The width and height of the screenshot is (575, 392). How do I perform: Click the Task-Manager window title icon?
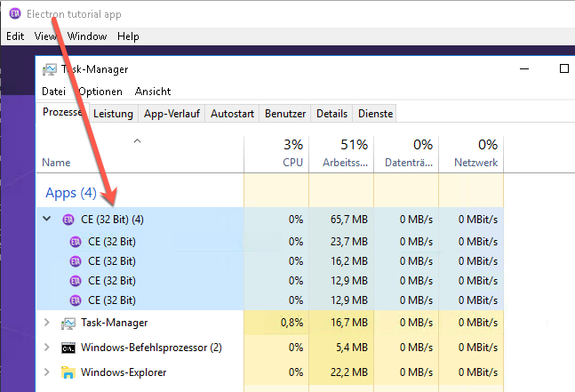(x=50, y=69)
